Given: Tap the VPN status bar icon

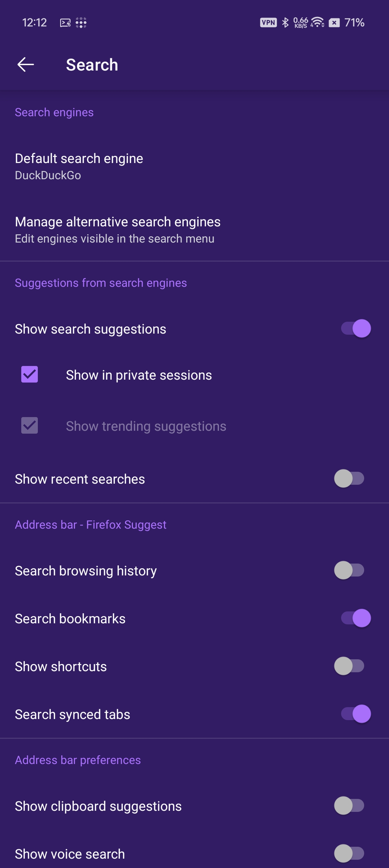Looking at the screenshot, I should (x=268, y=23).
